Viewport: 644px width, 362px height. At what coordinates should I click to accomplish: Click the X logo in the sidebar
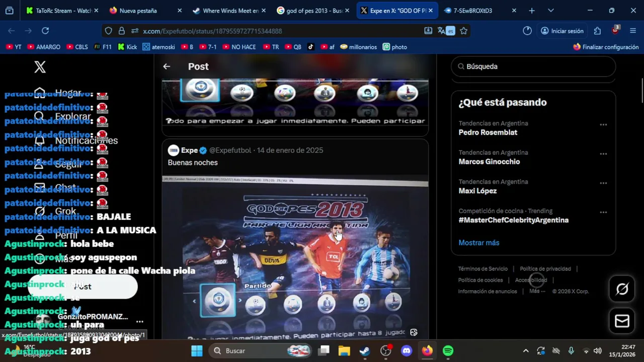pyautogui.click(x=40, y=67)
